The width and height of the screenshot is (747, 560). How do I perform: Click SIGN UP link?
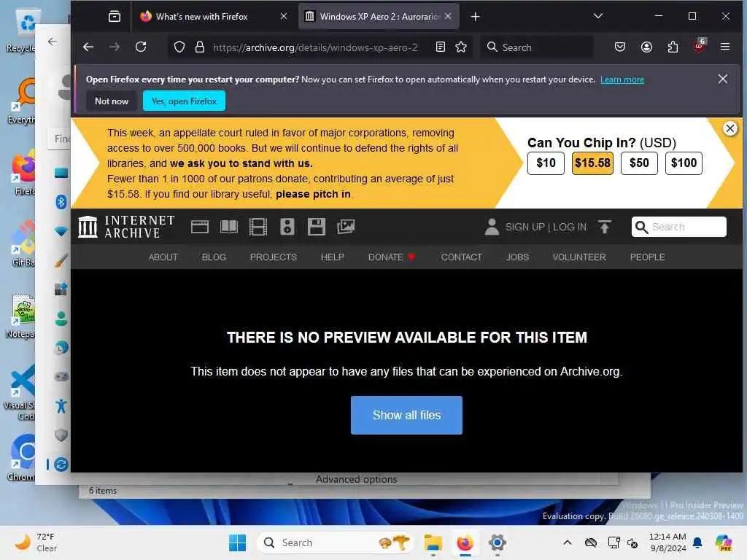pyautogui.click(x=525, y=227)
